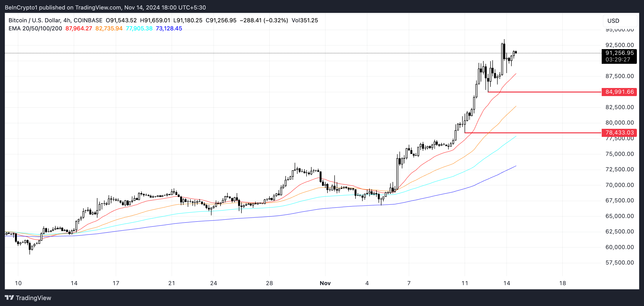Click the 84,991.66 red price label
Screen dimensions: 644x306
click(x=619, y=92)
